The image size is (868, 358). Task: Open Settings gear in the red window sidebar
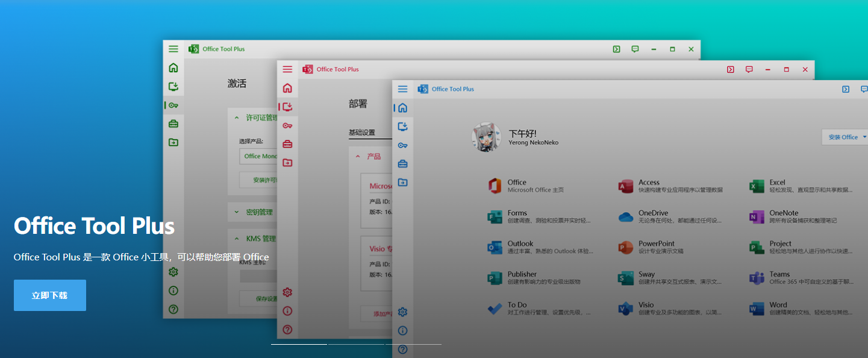(x=287, y=292)
